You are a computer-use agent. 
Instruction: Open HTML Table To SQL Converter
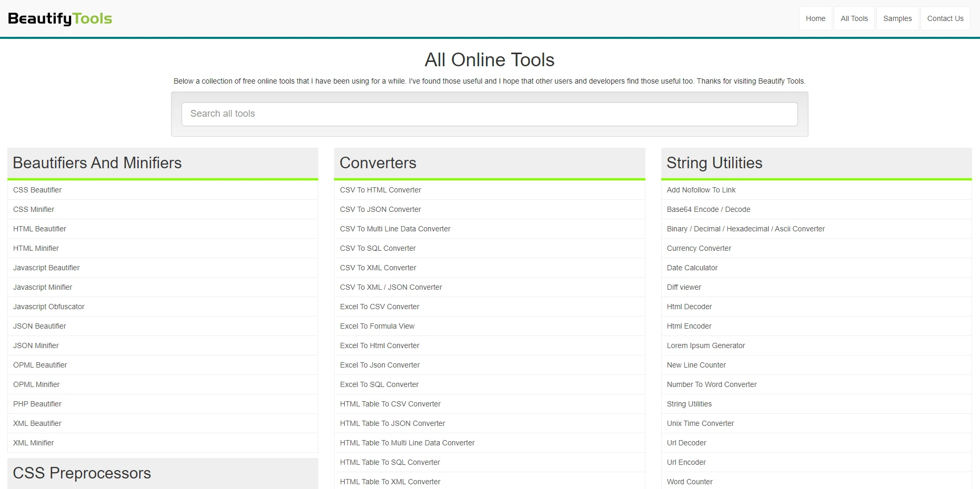pos(390,462)
